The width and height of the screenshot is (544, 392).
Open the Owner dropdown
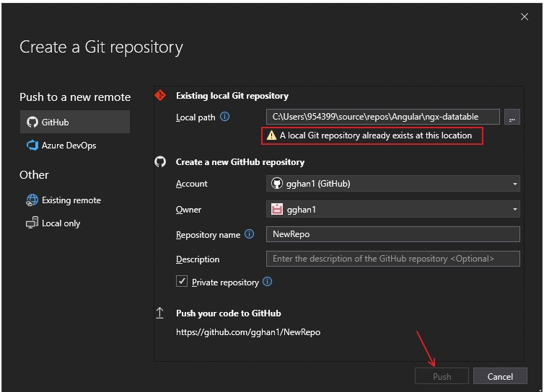tap(392, 209)
